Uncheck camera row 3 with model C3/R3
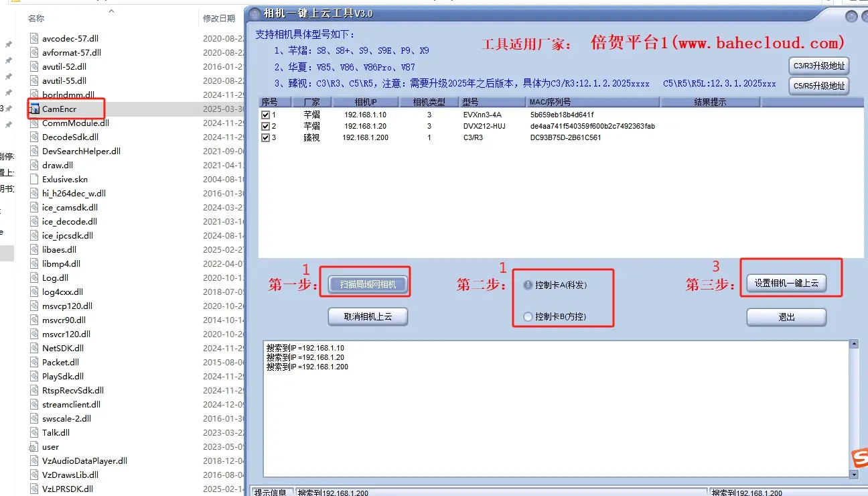The image size is (868, 496). 267,138
